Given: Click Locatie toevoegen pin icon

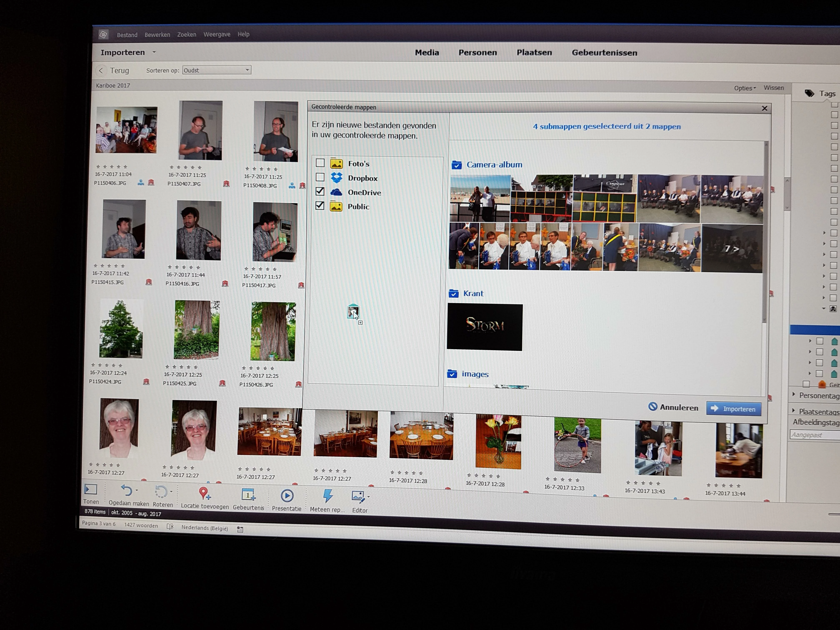Looking at the screenshot, I should pos(204,493).
